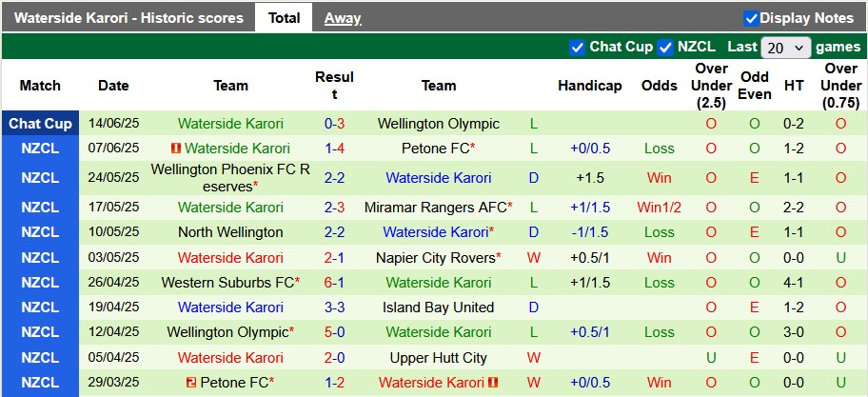Open the Last 20 games dropdown
The width and height of the screenshot is (868, 397).
coord(786,48)
